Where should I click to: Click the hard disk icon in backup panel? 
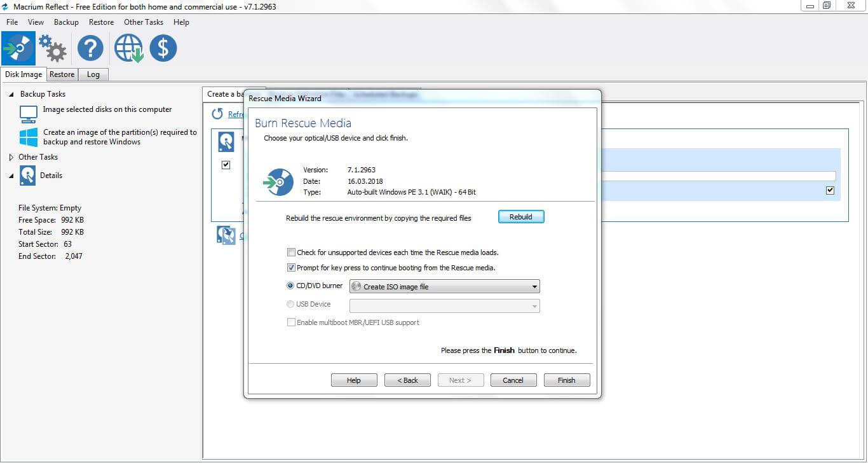[x=226, y=142]
